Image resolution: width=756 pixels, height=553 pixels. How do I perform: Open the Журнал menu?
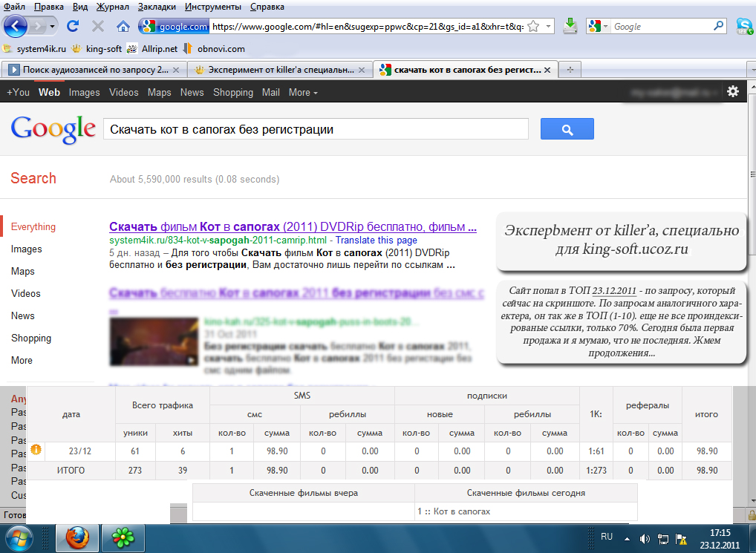(x=112, y=7)
